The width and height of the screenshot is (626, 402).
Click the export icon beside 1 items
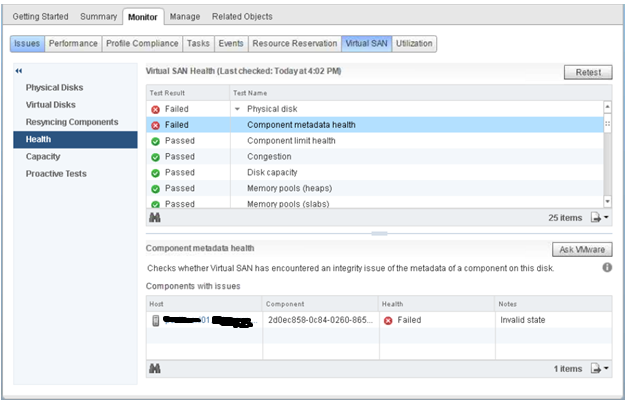(594, 368)
